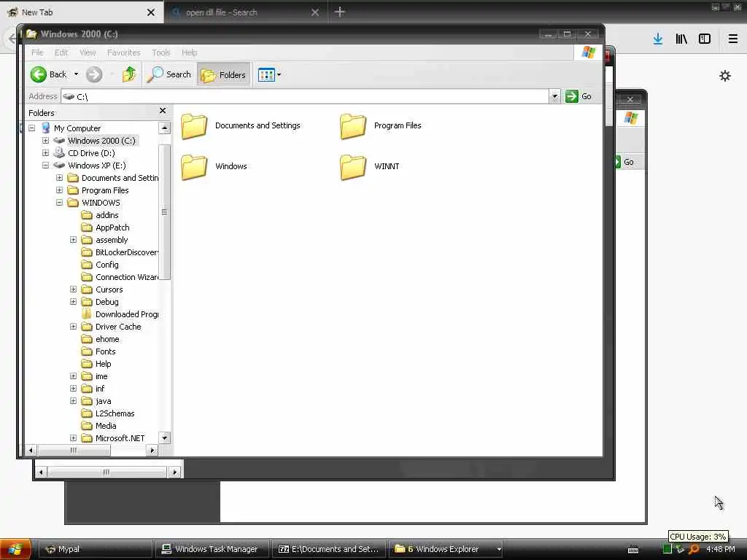The image size is (747, 560).
Task: Click folder tree scroll up arrow
Action: coord(164,128)
